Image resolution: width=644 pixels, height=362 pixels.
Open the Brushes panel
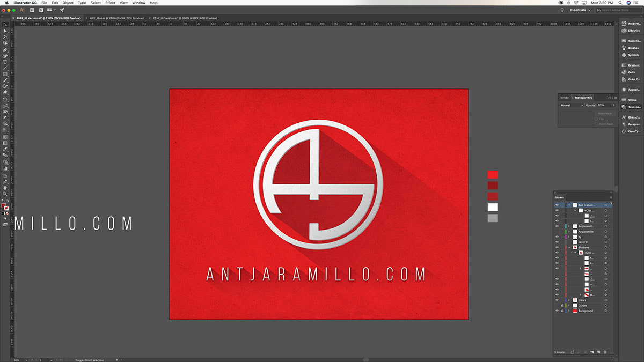(x=630, y=48)
